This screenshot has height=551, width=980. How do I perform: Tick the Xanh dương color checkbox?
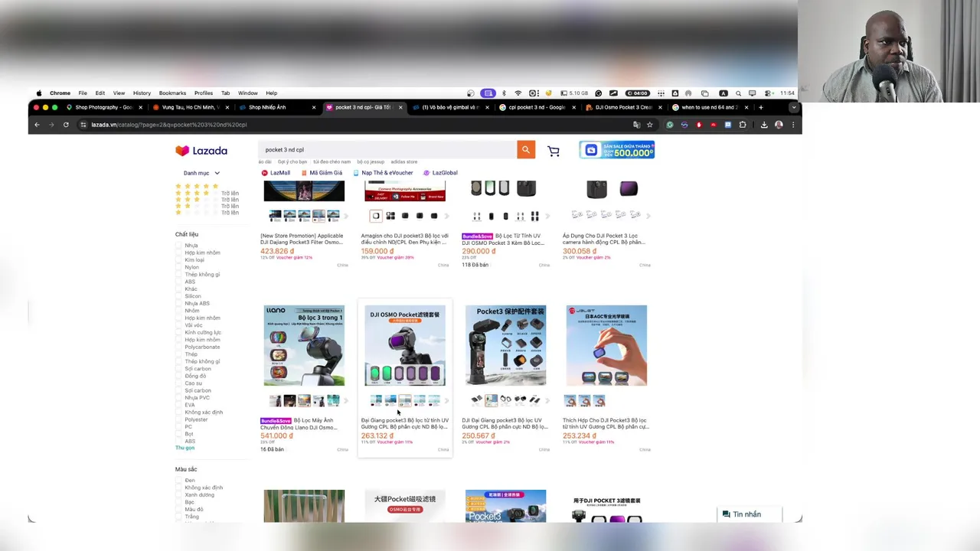coord(179,495)
